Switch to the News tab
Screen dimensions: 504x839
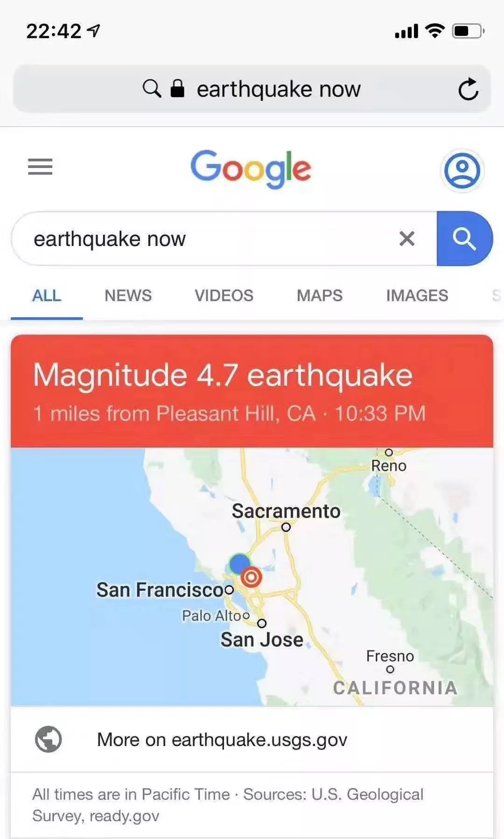(x=128, y=295)
